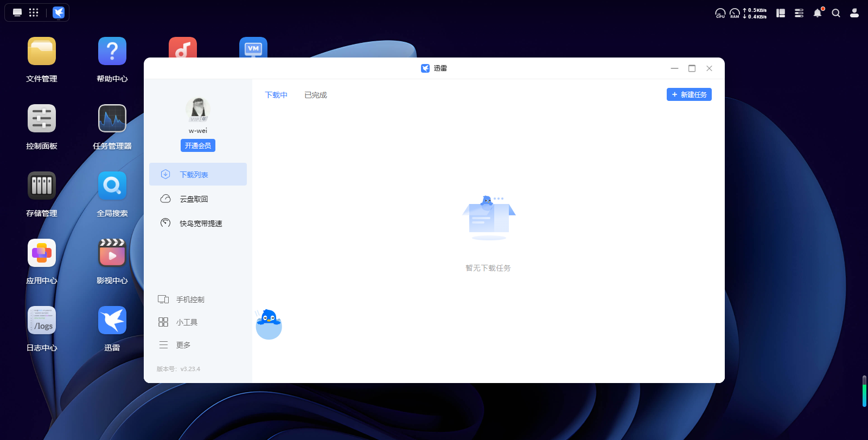Switch to the 下载中 tab

tap(276, 95)
